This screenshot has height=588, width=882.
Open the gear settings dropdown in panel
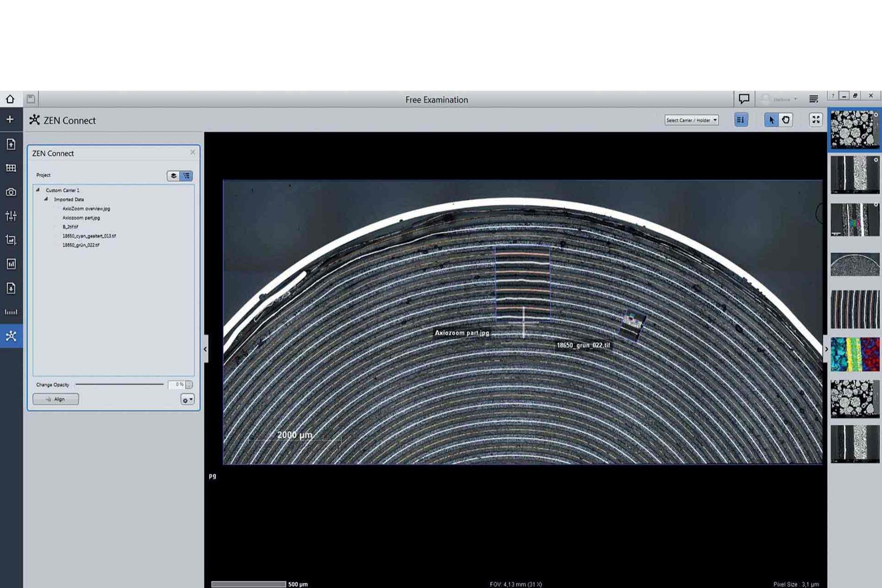coord(188,400)
